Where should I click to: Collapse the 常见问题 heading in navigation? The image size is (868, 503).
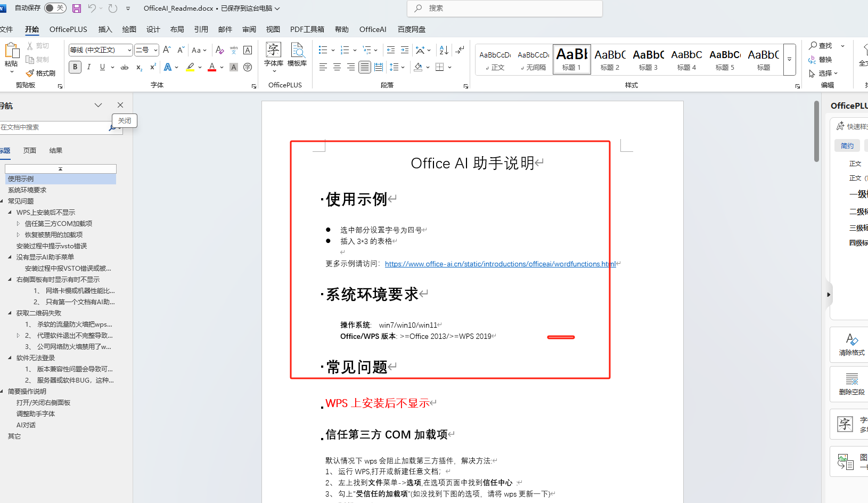click(x=2, y=201)
